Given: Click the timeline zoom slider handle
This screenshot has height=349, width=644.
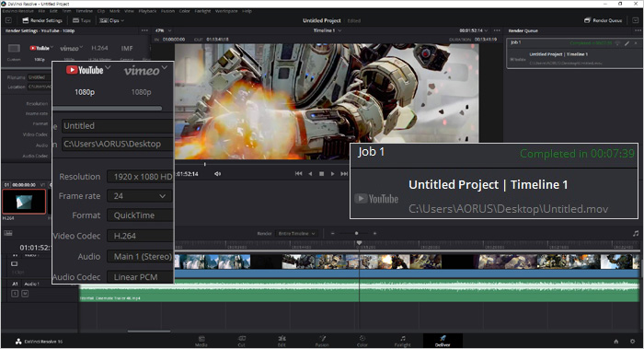Looking at the screenshot, I should tap(356, 234).
